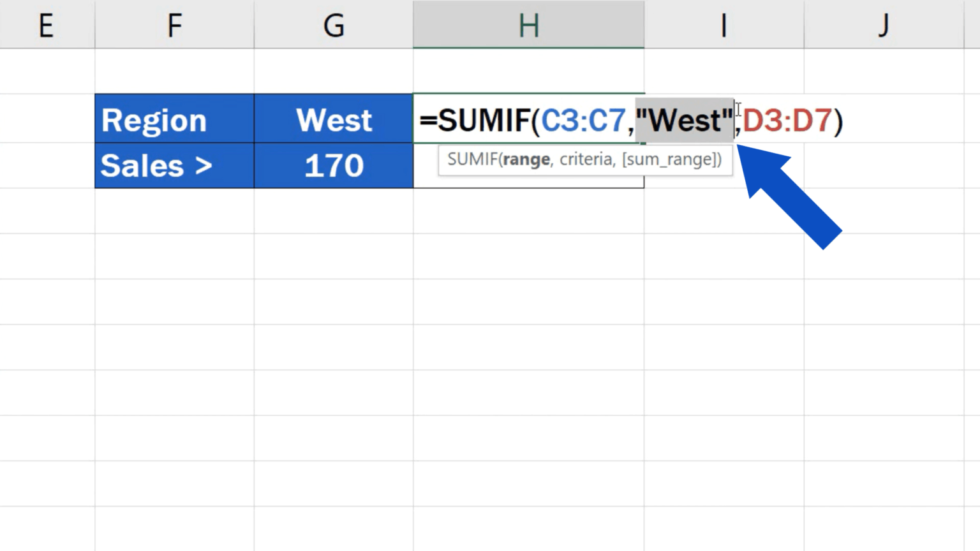This screenshot has width=980, height=551.
Task: Select column header J
Action: (x=883, y=26)
